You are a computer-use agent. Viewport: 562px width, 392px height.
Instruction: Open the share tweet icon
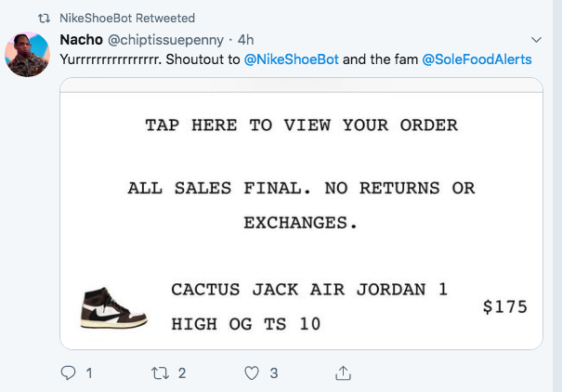[343, 372]
